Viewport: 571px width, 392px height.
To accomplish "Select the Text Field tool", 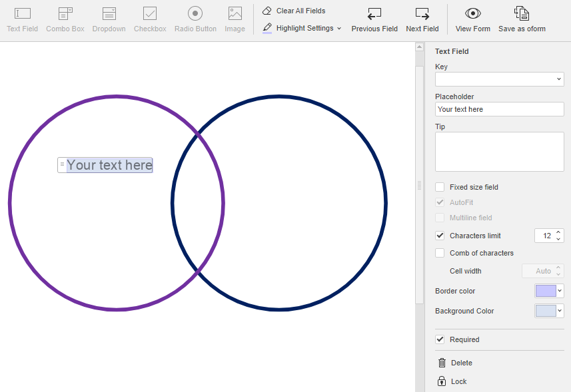I will (22, 19).
